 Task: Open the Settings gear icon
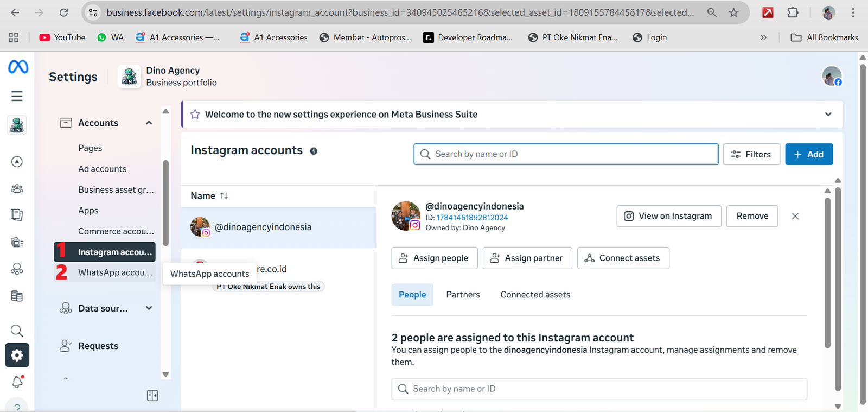tap(17, 356)
